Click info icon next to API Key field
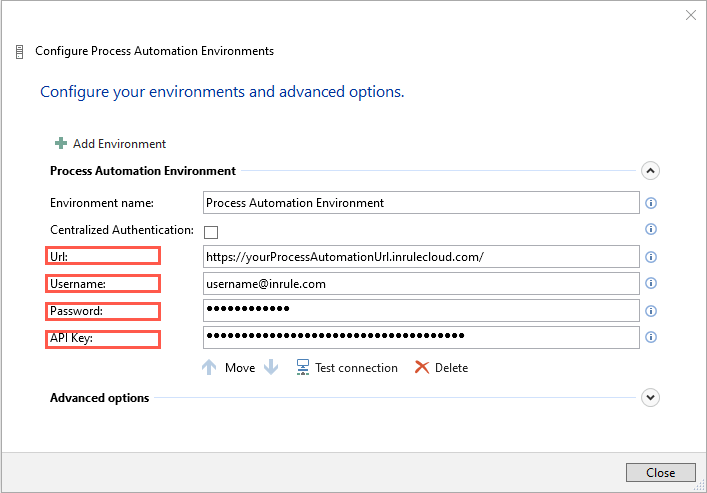This screenshot has width=707, height=493. point(651,338)
